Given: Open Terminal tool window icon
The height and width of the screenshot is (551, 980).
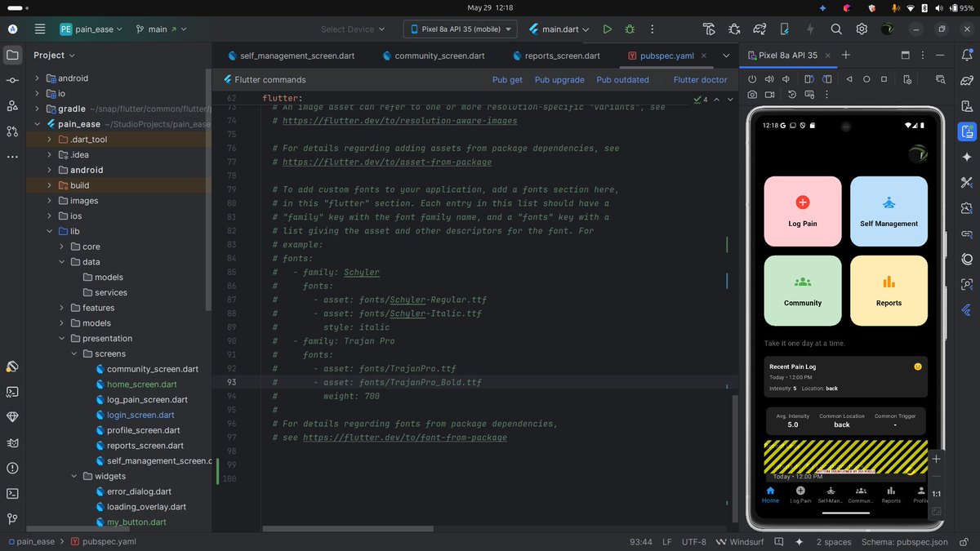Looking at the screenshot, I should click(12, 493).
